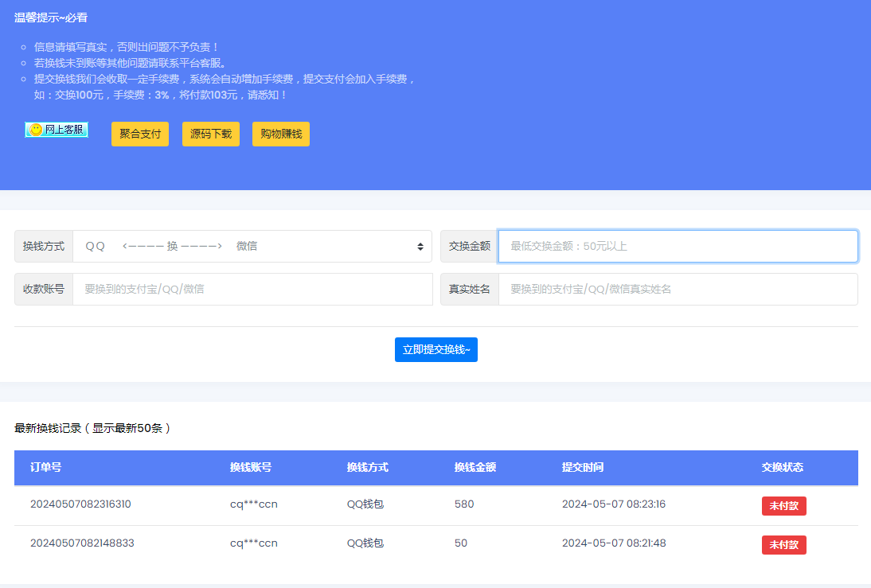
Task: Click 未付款 badge for order 20240507082316310
Action: point(783,506)
